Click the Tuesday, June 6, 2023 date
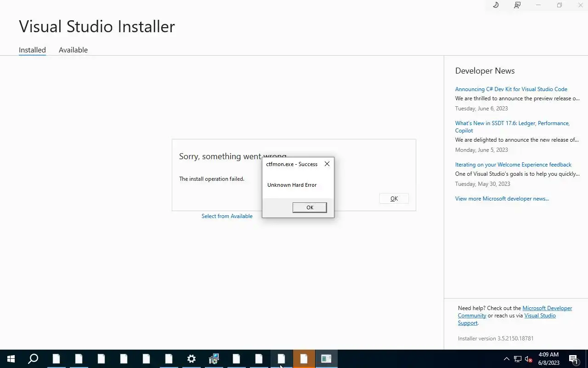 tap(481, 109)
